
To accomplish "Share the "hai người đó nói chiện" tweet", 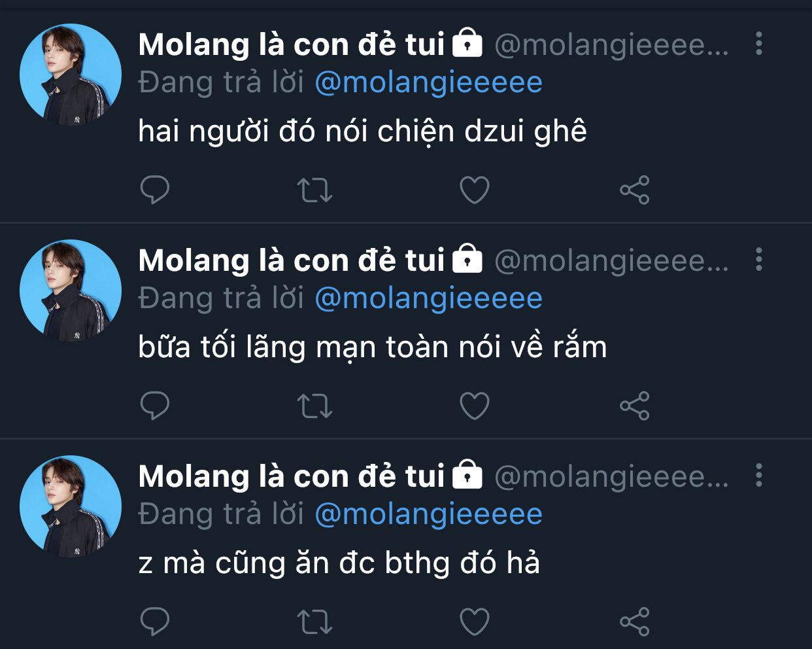I will pos(634,190).
